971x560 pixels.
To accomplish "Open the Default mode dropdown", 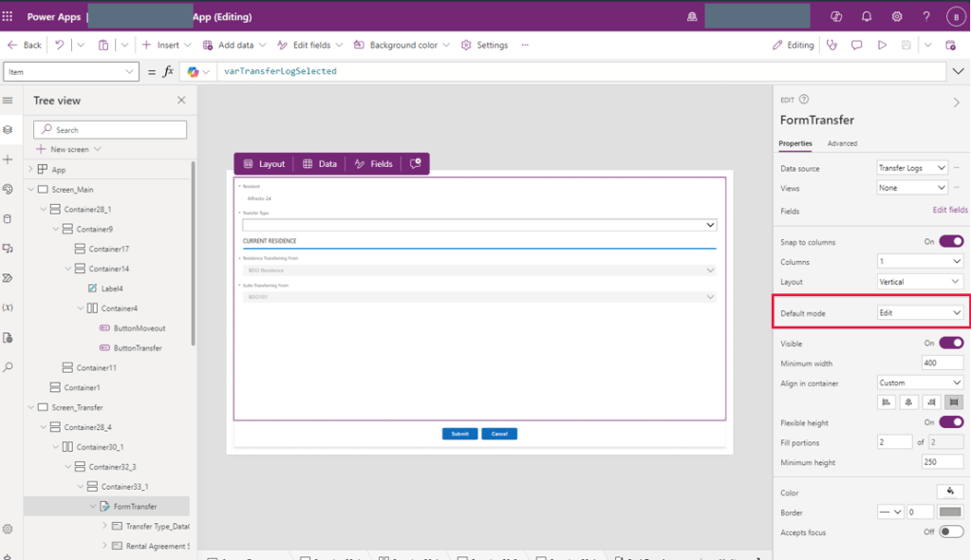I will pyautogui.click(x=920, y=312).
